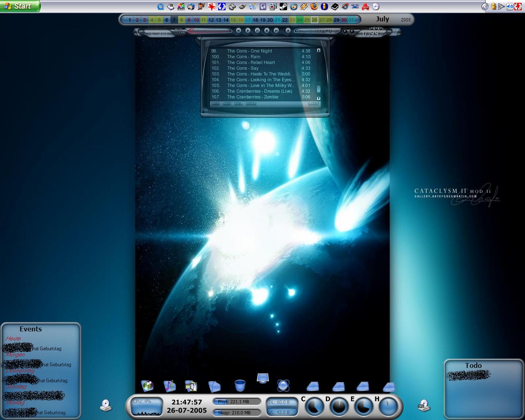Image resolution: width=525 pixels, height=420 pixels.
Task: Click the scrolling song title display
Action: 318,31
